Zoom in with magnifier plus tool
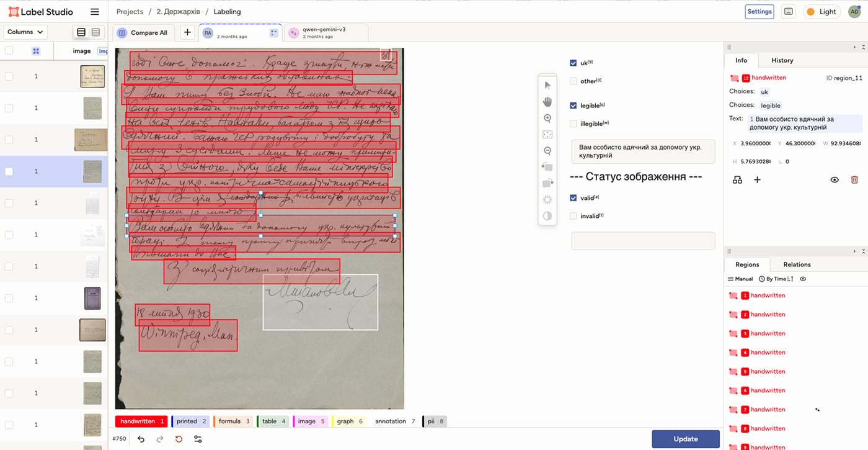Image resolution: width=868 pixels, height=450 pixels. pyautogui.click(x=547, y=118)
